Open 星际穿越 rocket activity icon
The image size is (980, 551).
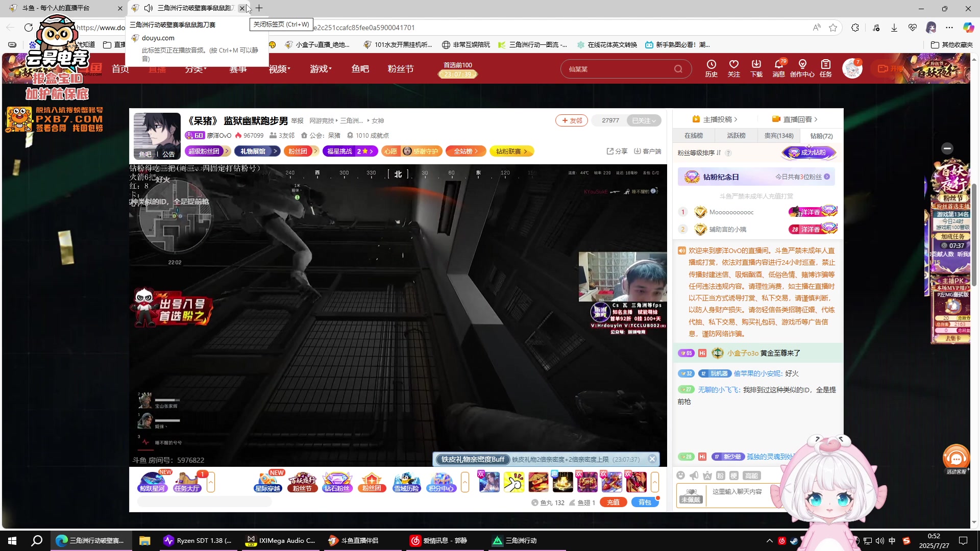tap(268, 482)
